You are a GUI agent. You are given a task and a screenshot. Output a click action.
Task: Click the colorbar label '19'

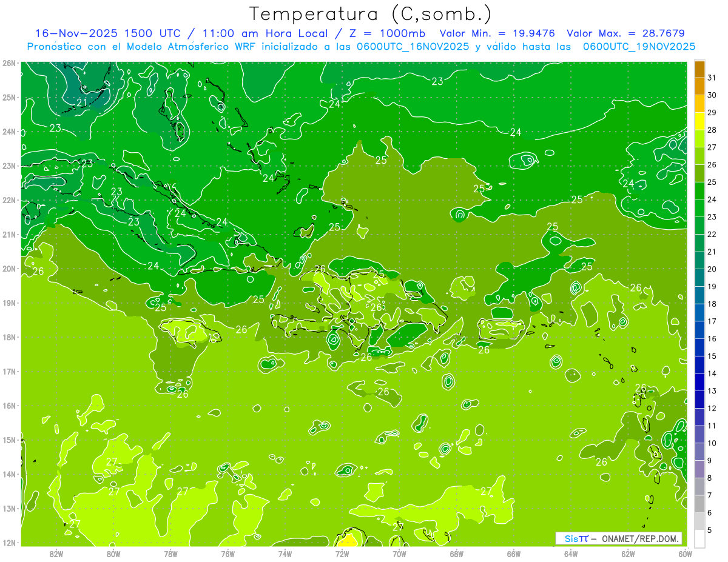pyautogui.click(x=712, y=286)
